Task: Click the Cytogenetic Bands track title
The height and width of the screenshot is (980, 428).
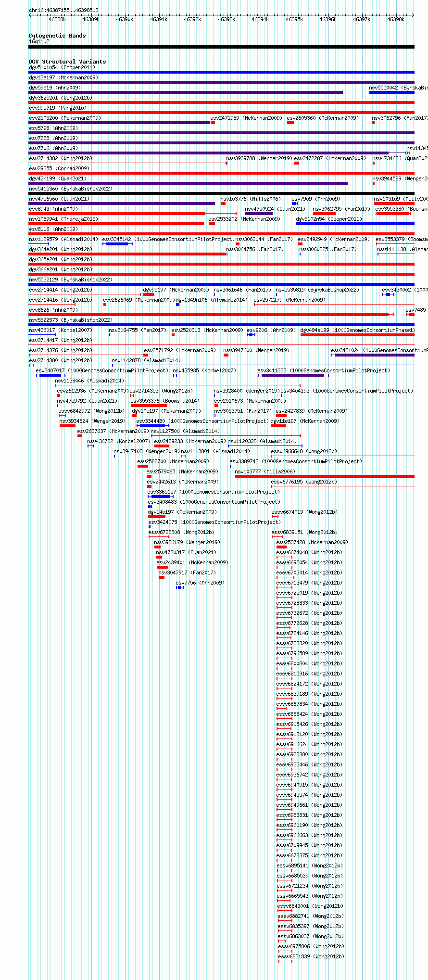Action: pyautogui.click(x=57, y=36)
